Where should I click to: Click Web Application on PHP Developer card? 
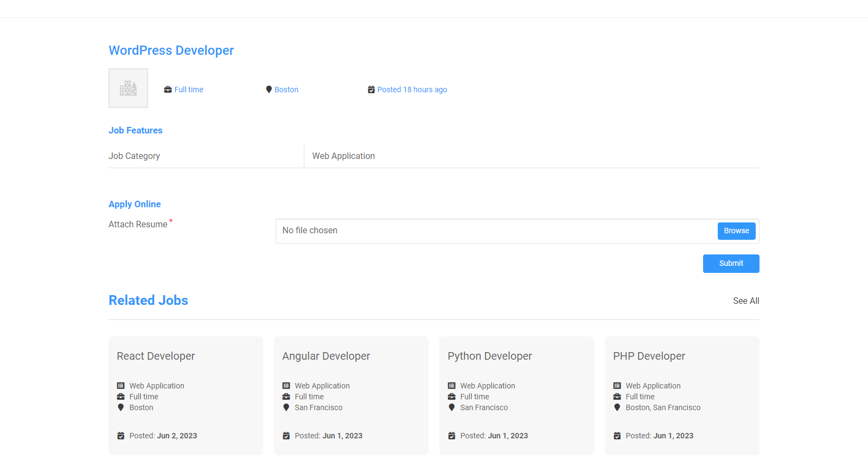[653, 386]
